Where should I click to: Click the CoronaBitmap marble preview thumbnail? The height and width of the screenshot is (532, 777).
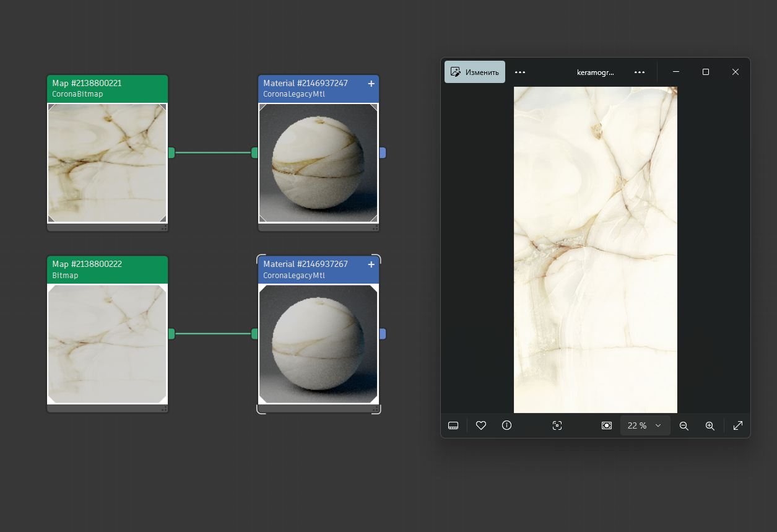coord(107,163)
